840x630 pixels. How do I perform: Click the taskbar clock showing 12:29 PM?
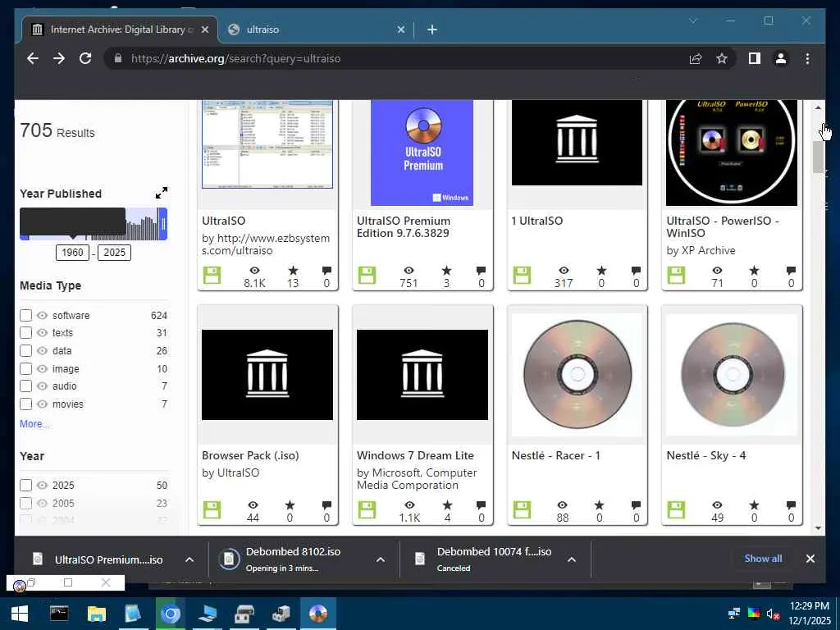(x=809, y=614)
